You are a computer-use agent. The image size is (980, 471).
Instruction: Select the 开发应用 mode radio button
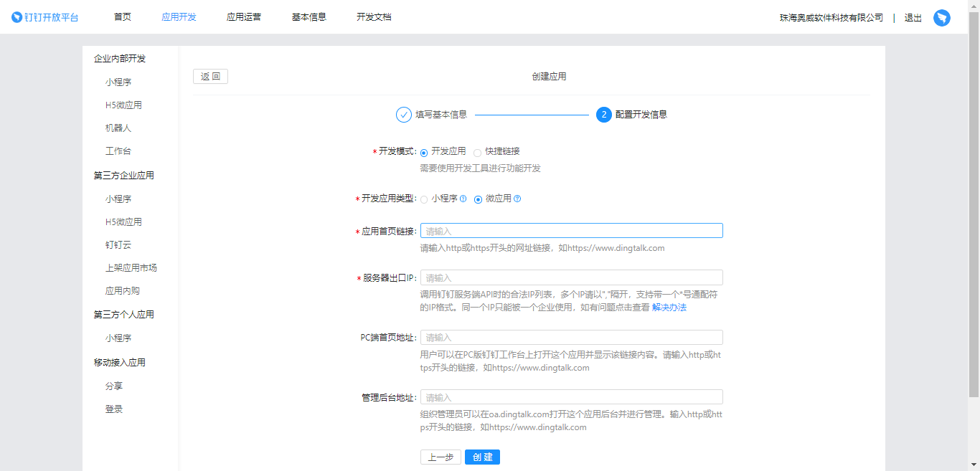point(423,151)
